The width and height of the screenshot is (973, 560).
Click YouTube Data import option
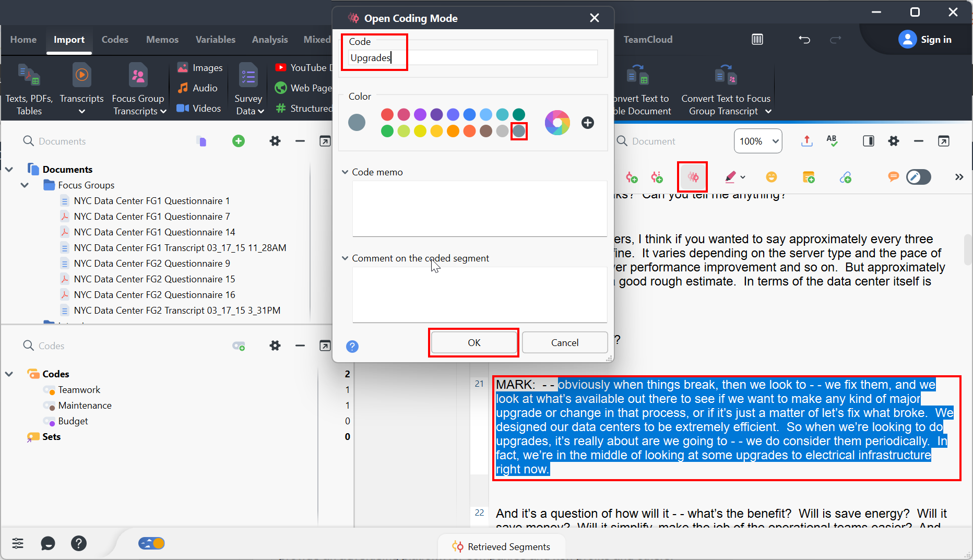click(303, 67)
